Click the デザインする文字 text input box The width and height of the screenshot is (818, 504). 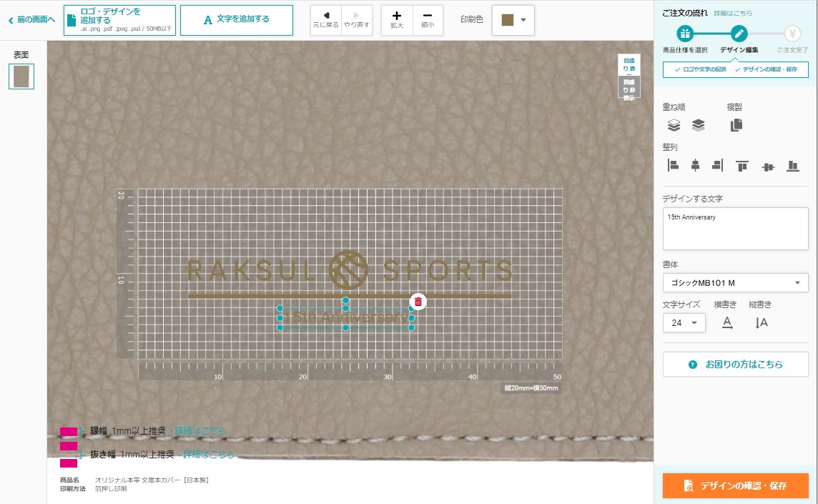(x=736, y=229)
